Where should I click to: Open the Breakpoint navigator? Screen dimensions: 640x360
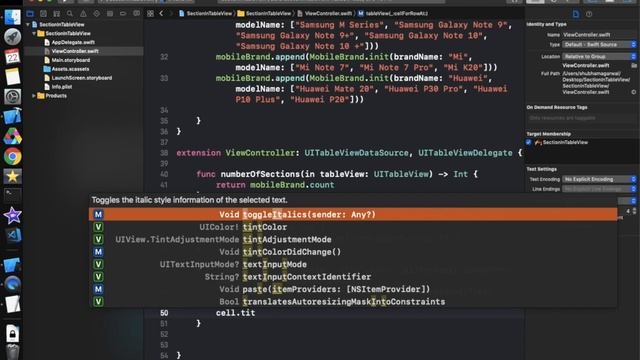point(123,13)
